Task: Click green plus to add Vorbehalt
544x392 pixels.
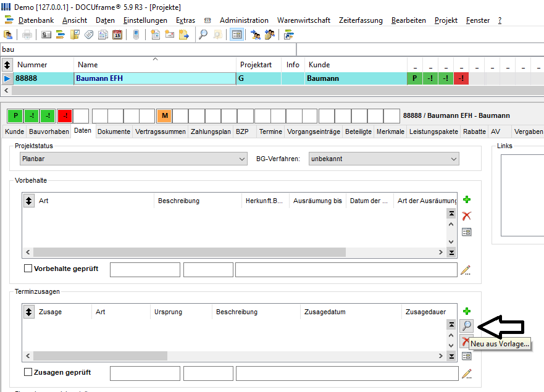Action: (467, 199)
